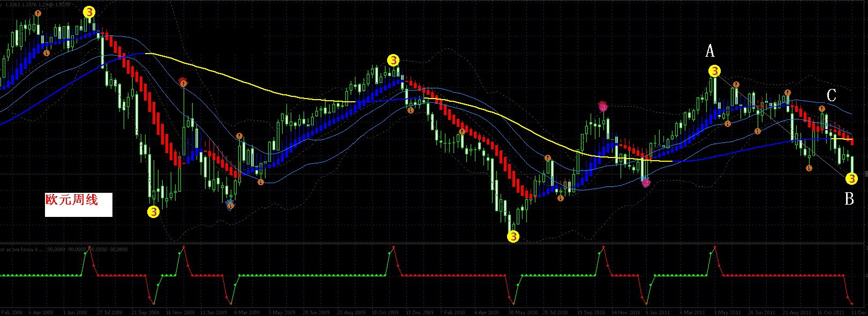
Task: Click the 6 Apr 2008 date label
Action: pos(41,312)
